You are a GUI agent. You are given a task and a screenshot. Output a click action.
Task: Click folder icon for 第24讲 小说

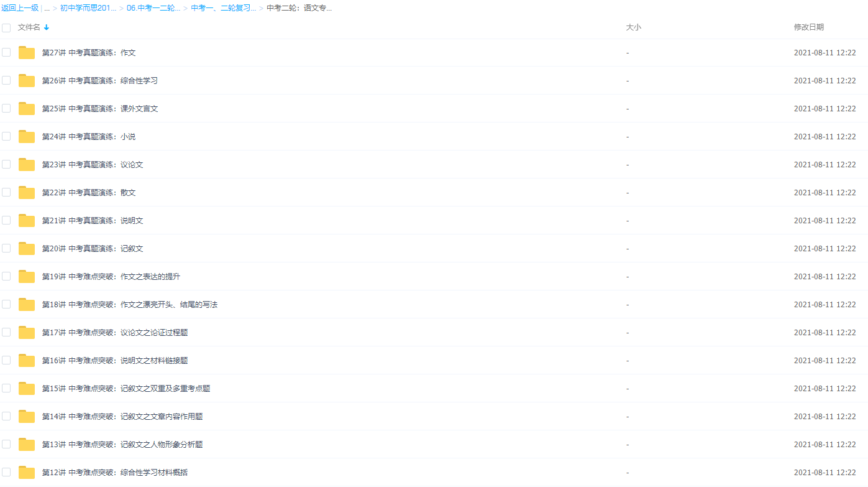point(27,137)
